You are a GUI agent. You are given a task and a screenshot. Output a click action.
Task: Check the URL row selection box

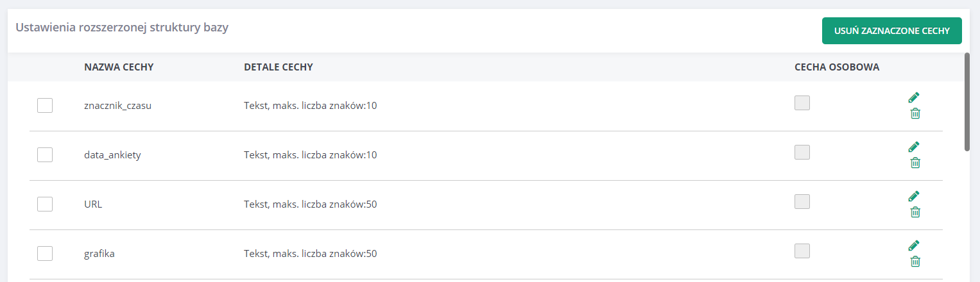tap(45, 204)
